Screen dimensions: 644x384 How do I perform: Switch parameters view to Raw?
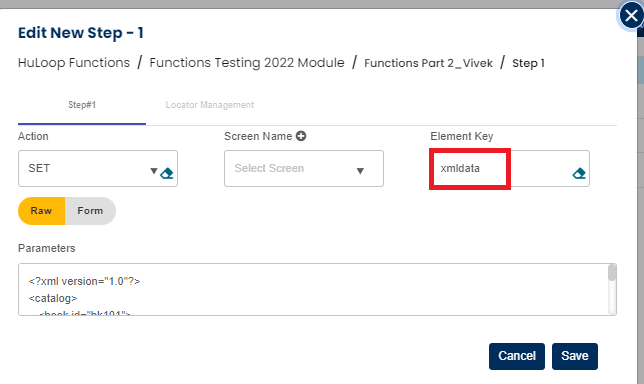tap(41, 211)
